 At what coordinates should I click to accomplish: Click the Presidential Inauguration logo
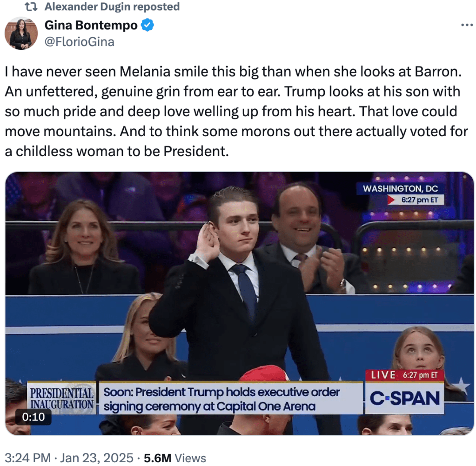point(62,398)
